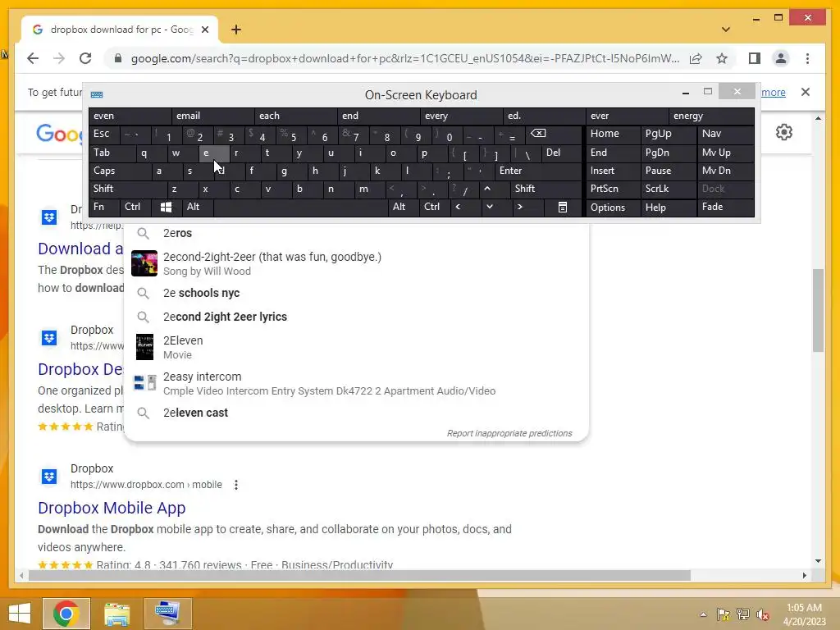Open more options for Dropbox Mobile result
Screen dimensions: 840x630
(x=236, y=485)
